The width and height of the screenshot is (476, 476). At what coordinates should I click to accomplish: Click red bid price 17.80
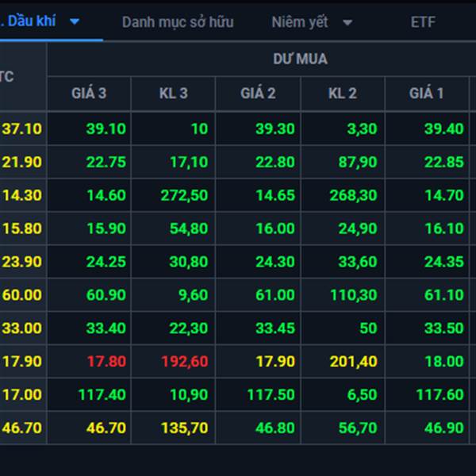click(106, 361)
